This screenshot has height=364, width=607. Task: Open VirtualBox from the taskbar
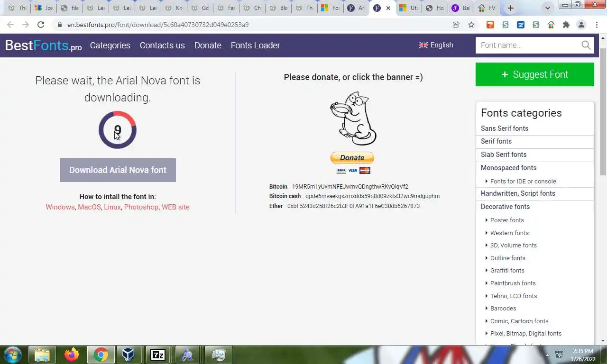click(128, 355)
